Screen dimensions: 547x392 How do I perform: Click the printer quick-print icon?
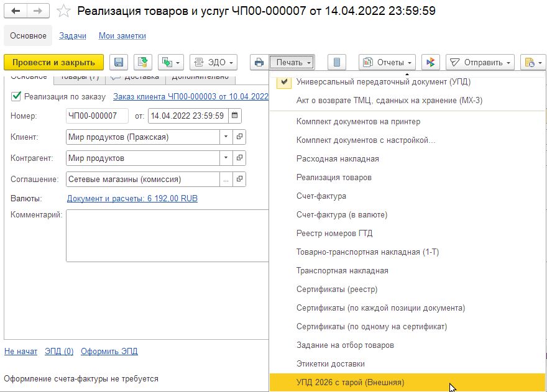[259, 62]
